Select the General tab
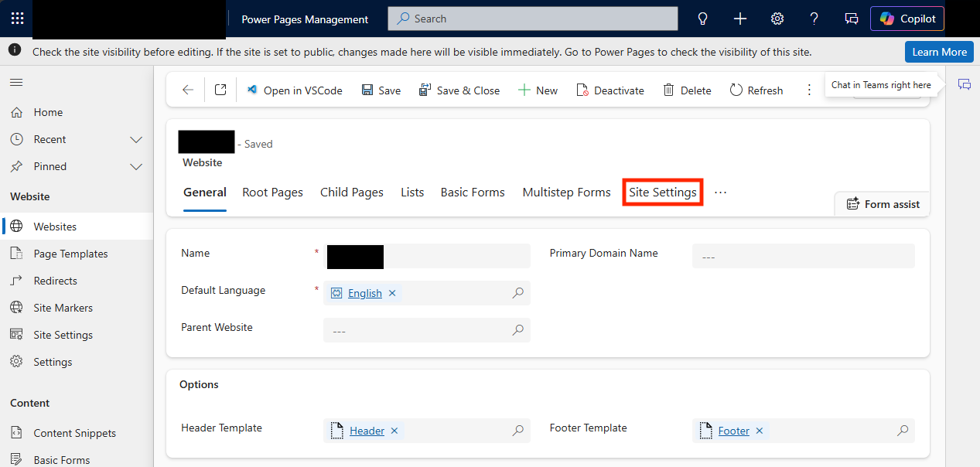Image resolution: width=980 pixels, height=467 pixels. point(205,193)
